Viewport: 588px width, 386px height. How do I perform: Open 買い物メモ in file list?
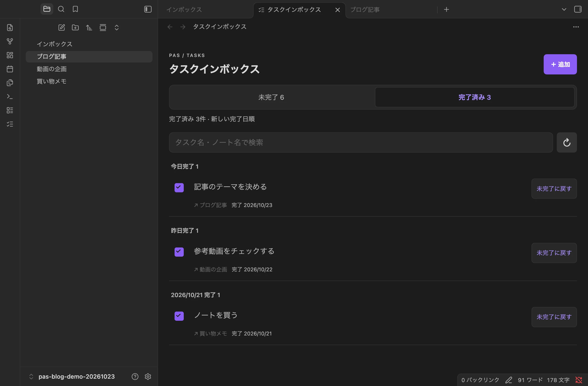(x=89, y=81)
